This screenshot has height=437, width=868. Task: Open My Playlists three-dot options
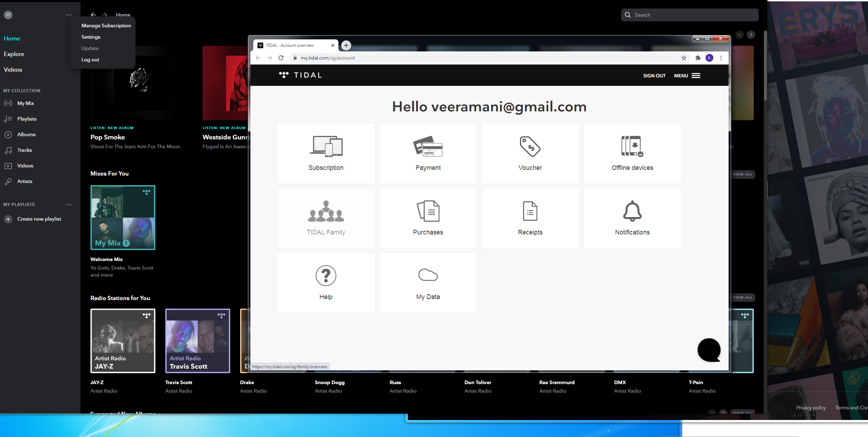coord(69,205)
